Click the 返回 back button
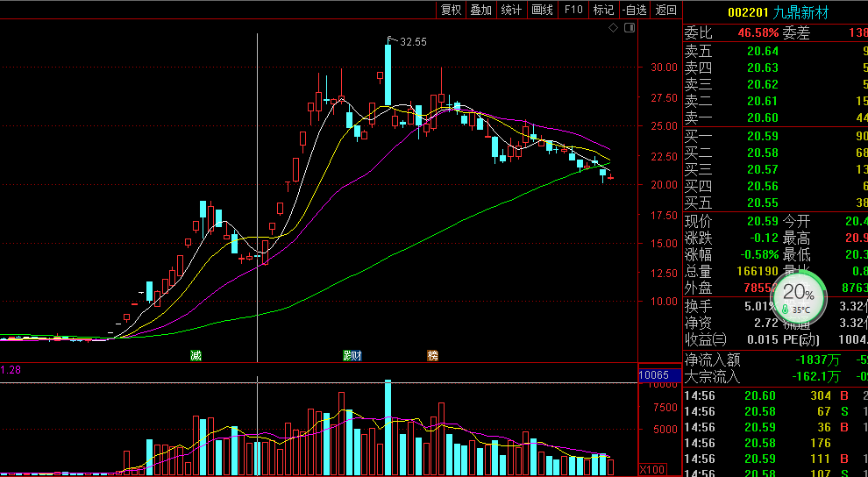 click(666, 10)
